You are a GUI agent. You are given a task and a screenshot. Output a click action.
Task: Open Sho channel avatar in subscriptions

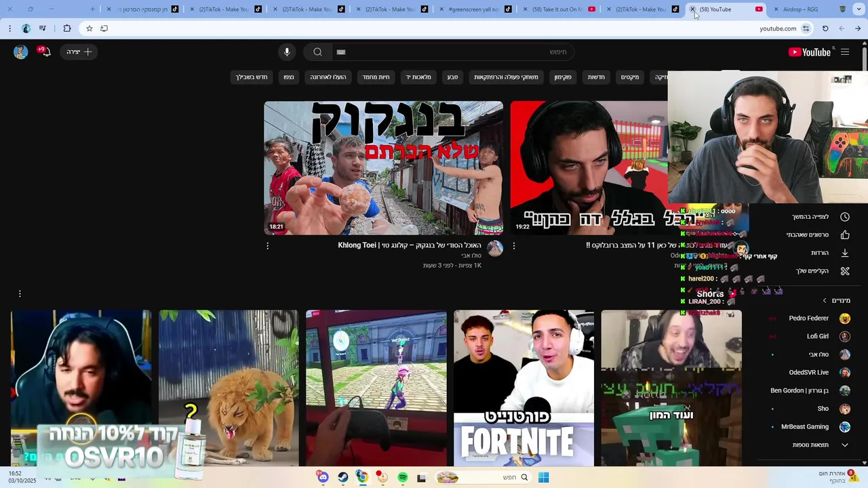(x=845, y=409)
